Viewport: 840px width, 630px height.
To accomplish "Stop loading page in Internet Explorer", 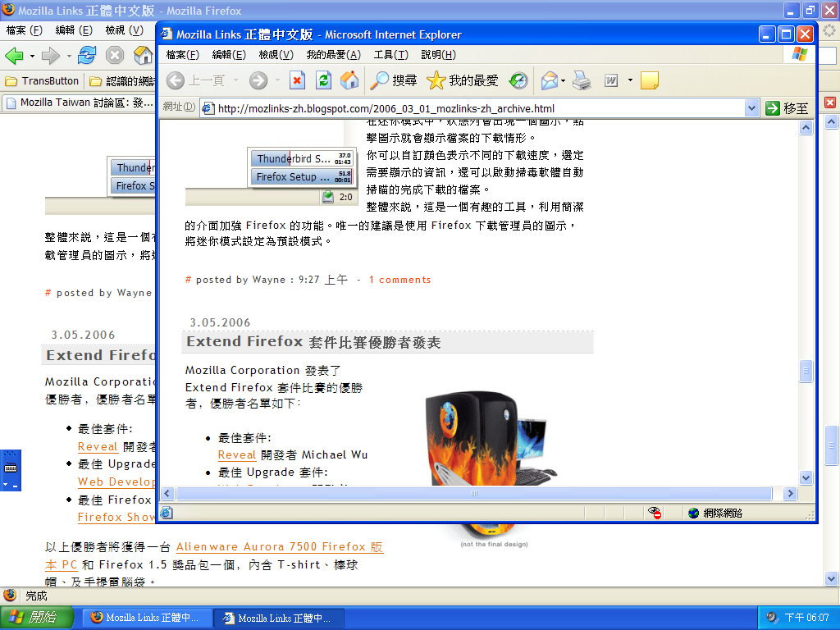I will (x=297, y=81).
